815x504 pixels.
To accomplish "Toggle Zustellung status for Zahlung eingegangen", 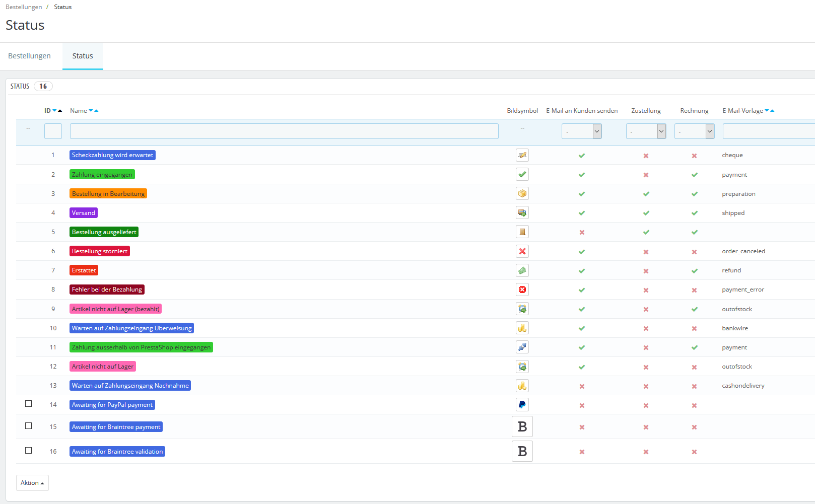I will [x=646, y=175].
